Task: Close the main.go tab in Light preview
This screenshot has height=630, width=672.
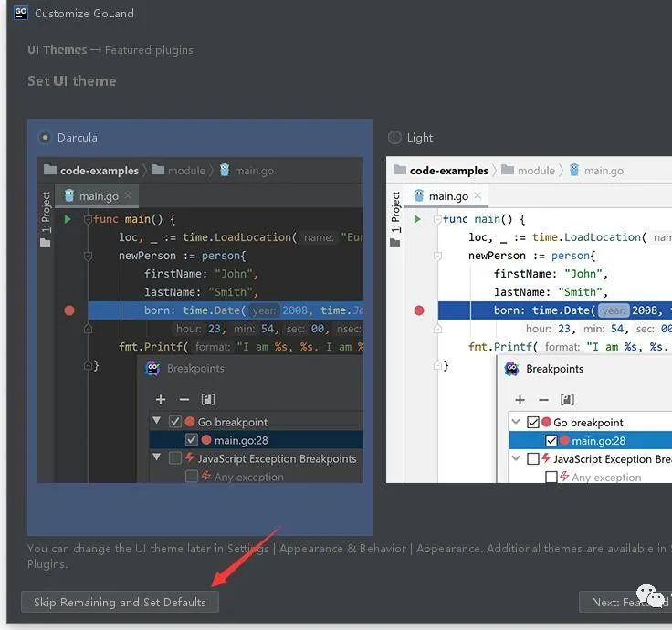Action: (478, 195)
